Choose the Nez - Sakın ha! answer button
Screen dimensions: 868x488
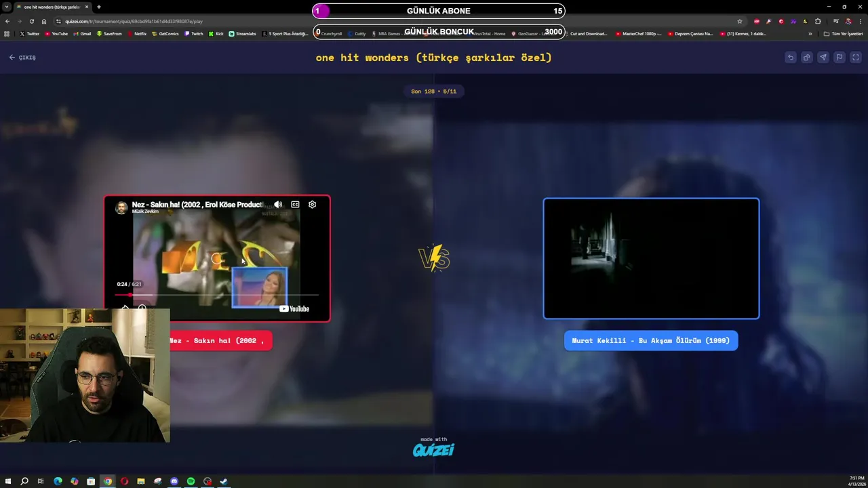click(220, 341)
